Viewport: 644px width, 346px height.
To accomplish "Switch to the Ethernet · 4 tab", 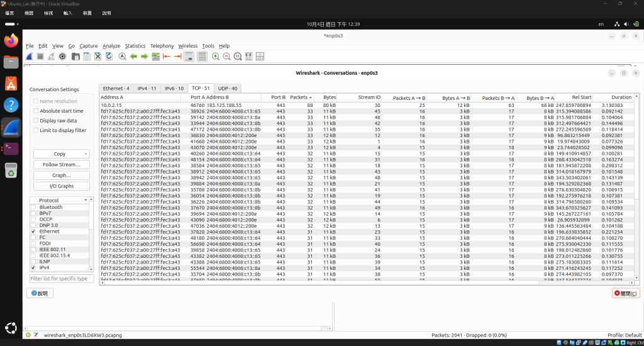I will pos(116,88).
